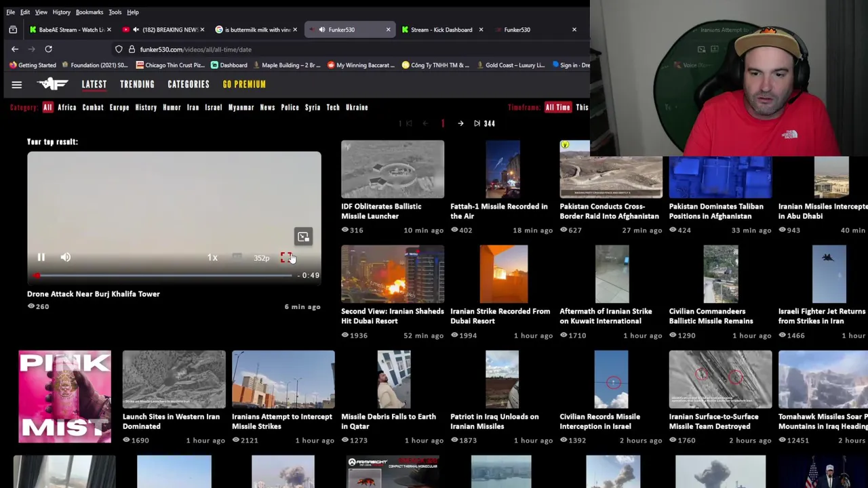868x488 pixels.
Task: Filter videos by History category
Action: pyautogui.click(x=146, y=107)
